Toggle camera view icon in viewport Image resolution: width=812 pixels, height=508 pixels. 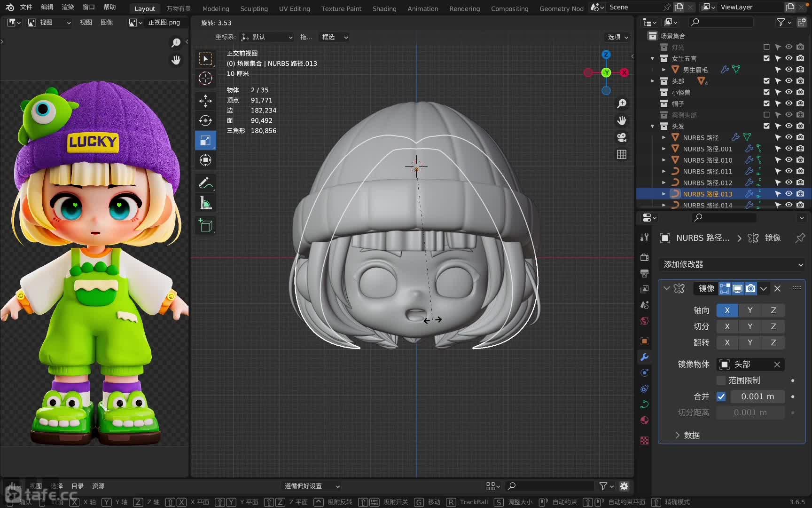coord(622,137)
